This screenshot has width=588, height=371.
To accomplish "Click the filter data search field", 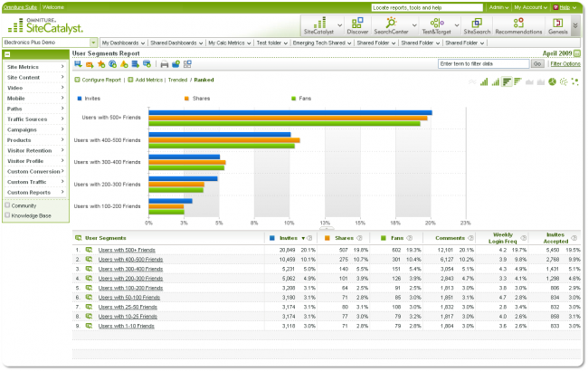I will pos(483,63).
